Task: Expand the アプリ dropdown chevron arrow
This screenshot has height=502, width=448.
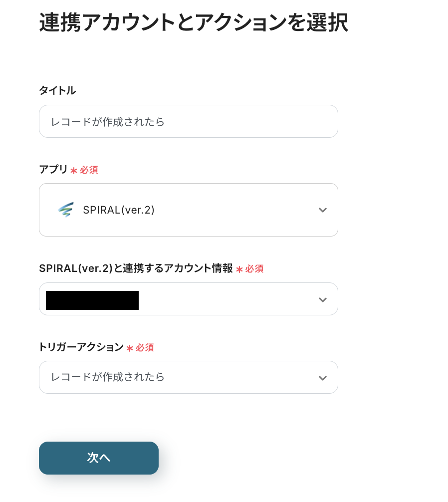Action: point(322,210)
